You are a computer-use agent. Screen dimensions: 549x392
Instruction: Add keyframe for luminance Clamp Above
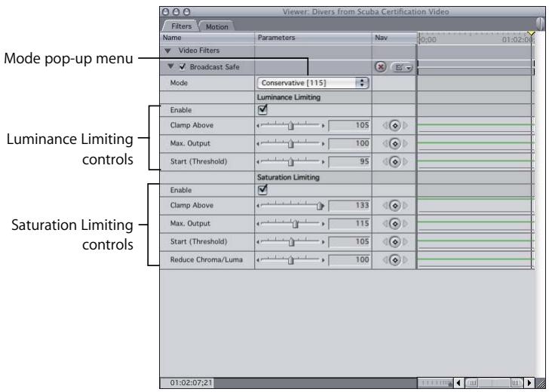pyautogui.click(x=395, y=125)
